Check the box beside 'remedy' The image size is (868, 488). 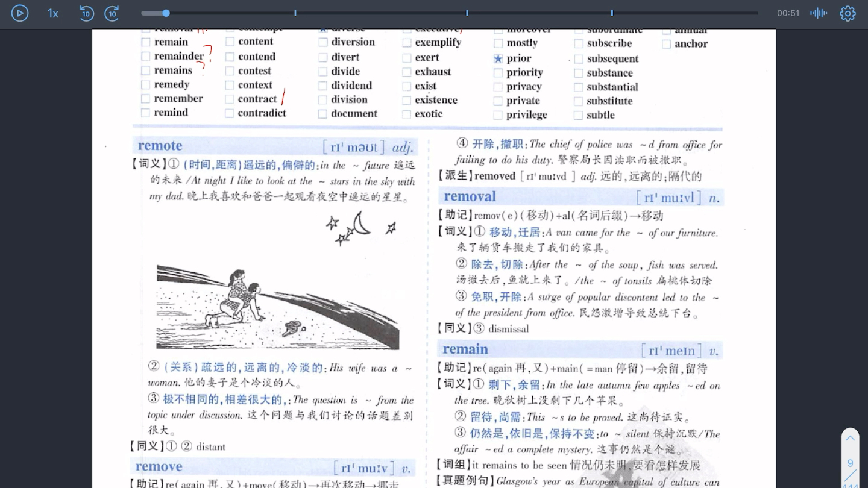pos(146,84)
